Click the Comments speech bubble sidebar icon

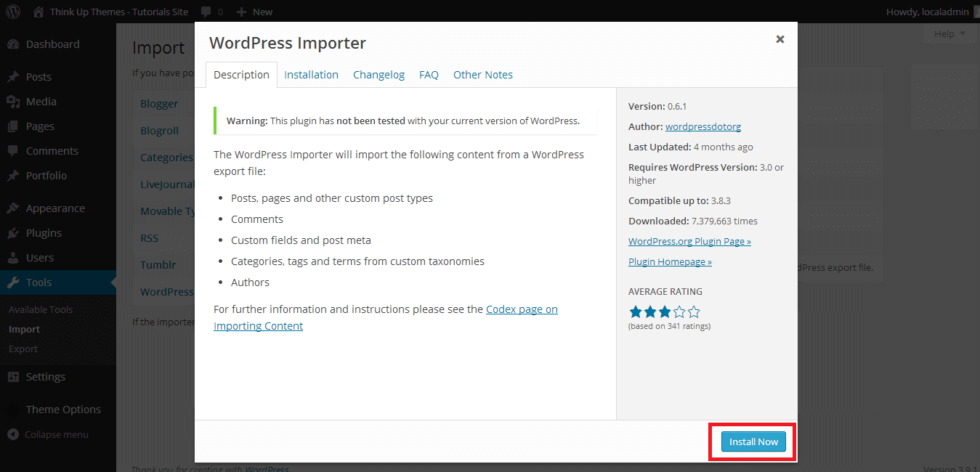pos(13,151)
